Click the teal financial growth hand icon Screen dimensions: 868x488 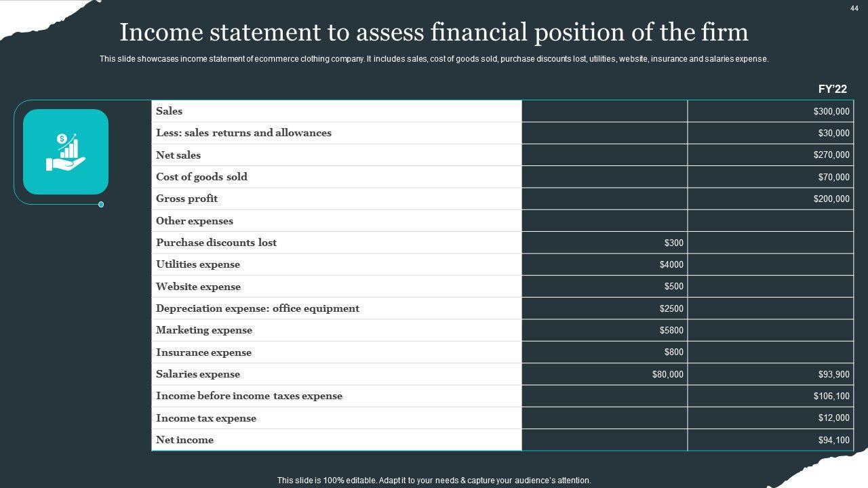coord(66,152)
